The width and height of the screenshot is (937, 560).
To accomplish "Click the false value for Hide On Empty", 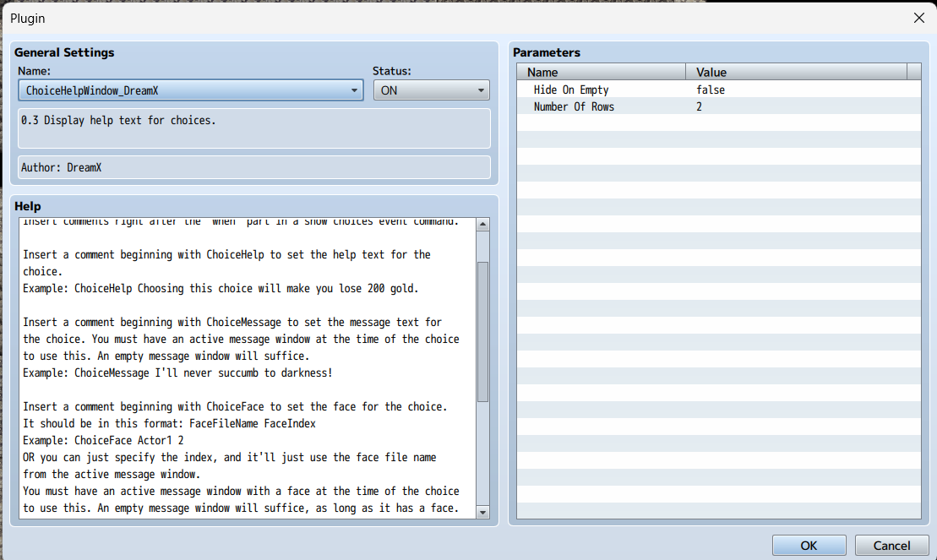I will 711,90.
